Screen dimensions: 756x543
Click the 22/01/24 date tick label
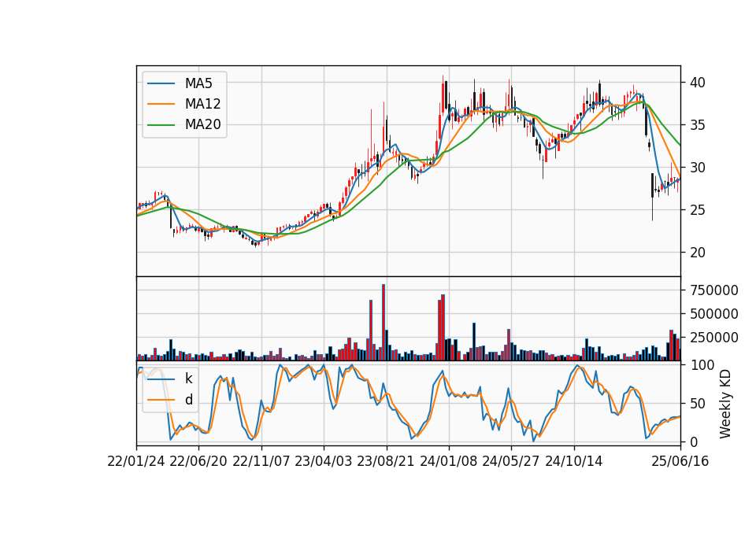(x=136, y=461)
